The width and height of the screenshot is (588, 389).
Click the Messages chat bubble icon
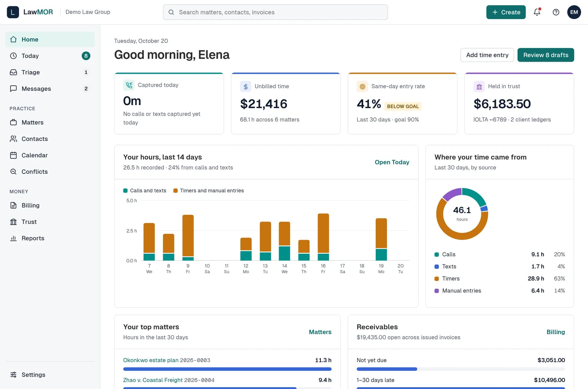13,88
